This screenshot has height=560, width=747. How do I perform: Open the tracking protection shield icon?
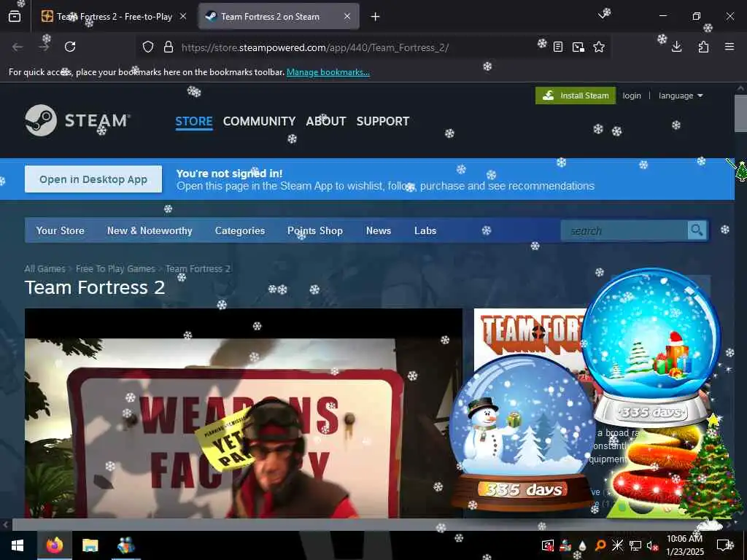148,47
